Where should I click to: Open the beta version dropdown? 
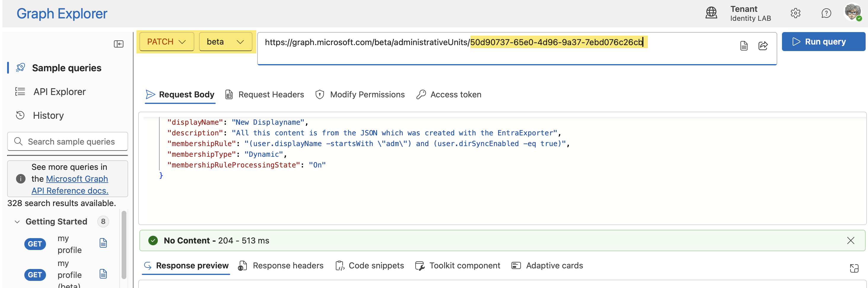[225, 42]
